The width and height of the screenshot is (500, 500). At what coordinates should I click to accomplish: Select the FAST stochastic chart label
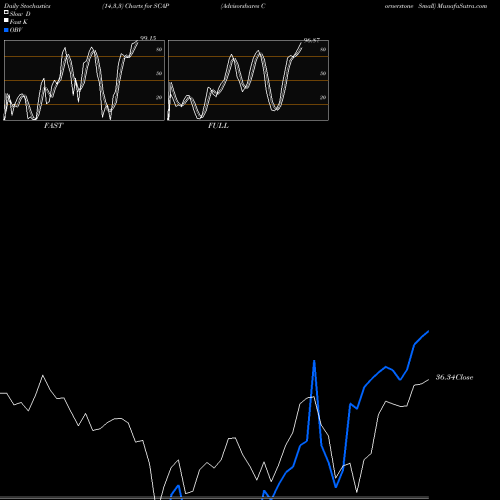click(53, 126)
